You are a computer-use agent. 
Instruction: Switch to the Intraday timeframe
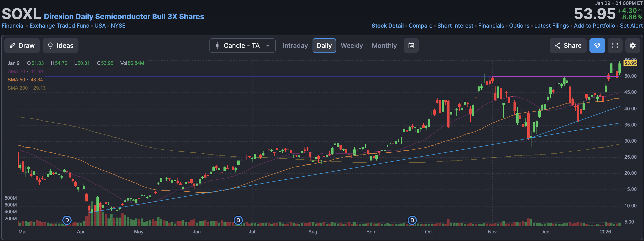tap(295, 46)
